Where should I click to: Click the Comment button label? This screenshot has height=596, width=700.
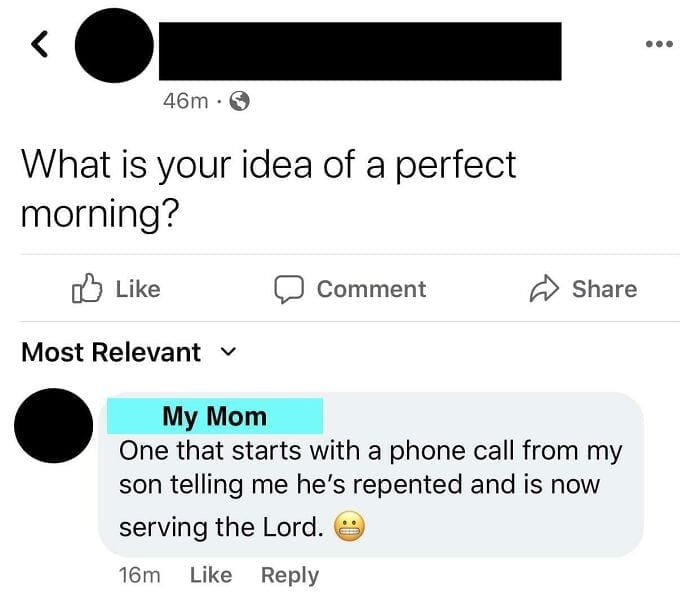point(371,289)
